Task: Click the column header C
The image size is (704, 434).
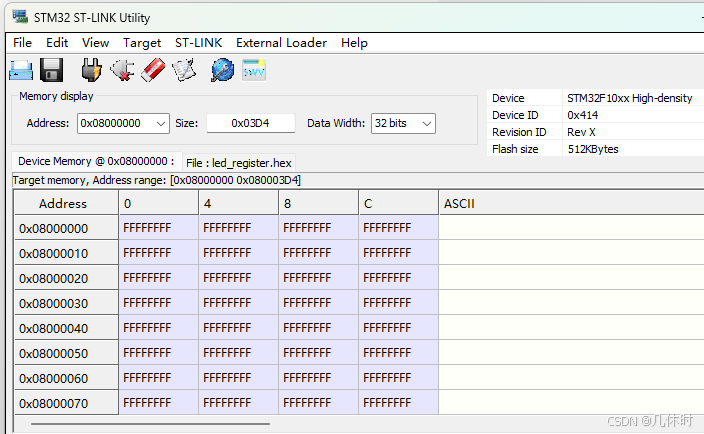Action: tap(399, 203)
